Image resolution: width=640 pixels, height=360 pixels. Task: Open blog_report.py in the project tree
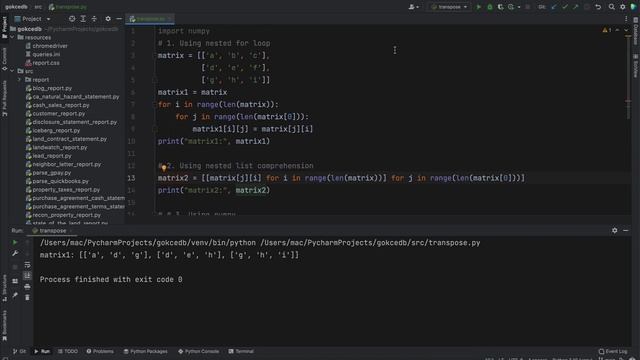coord(52,88)
